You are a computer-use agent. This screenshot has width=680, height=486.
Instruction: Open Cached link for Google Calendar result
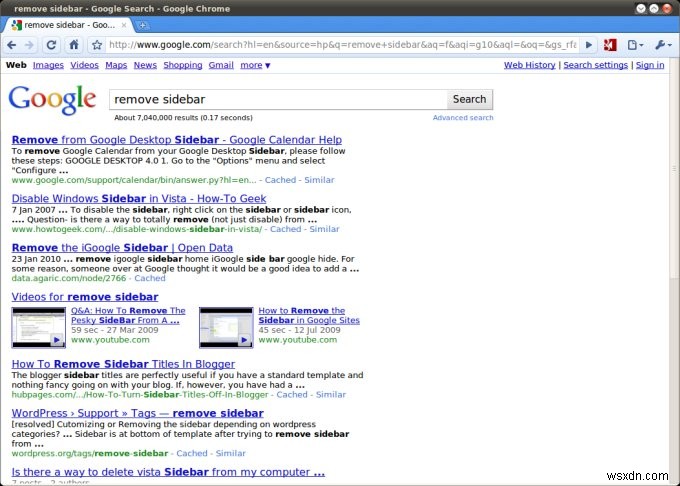(x=280, y=180)
